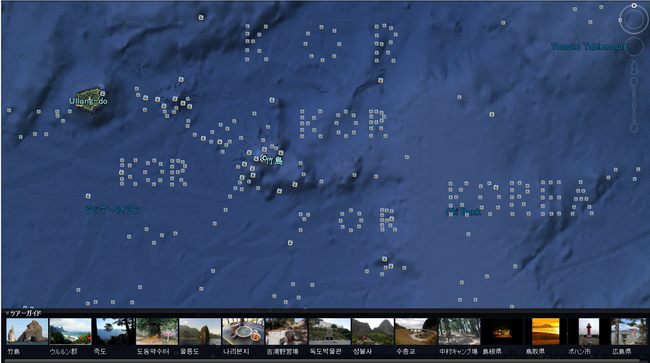Open the 독도박물관 tour thumbnail
Screen dimensions: 650x363
tap(330, 332)
